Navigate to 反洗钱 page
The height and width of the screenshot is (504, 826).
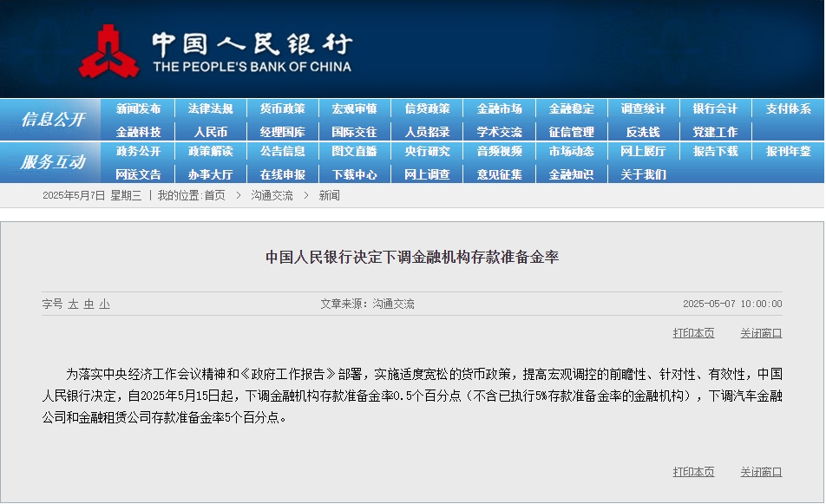(x=643, y=132)
